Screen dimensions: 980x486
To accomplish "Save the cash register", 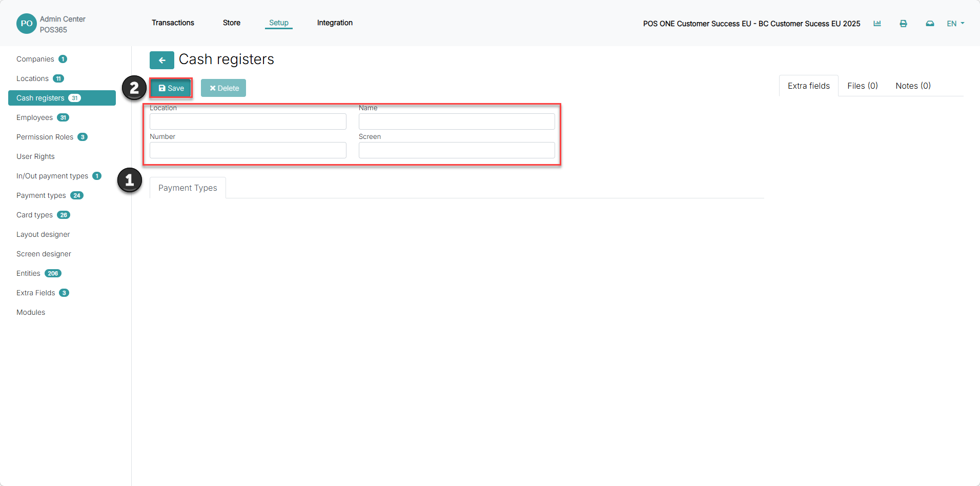I will 171,88.
